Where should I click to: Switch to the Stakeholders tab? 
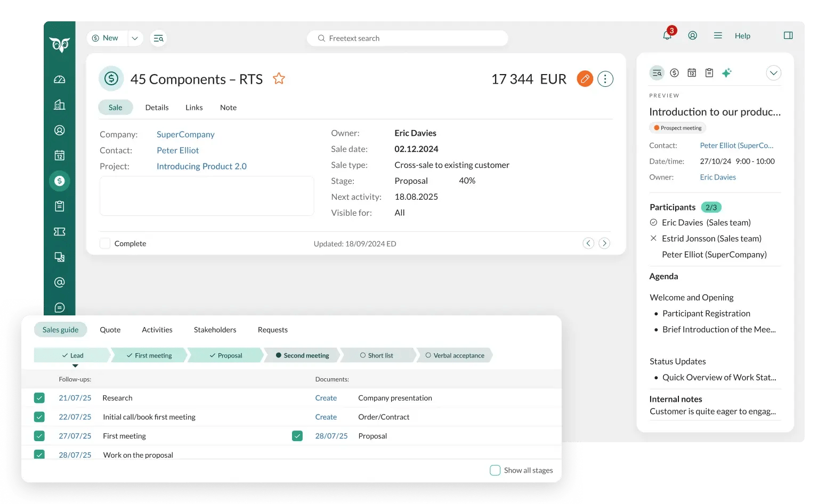click(215, 329)
